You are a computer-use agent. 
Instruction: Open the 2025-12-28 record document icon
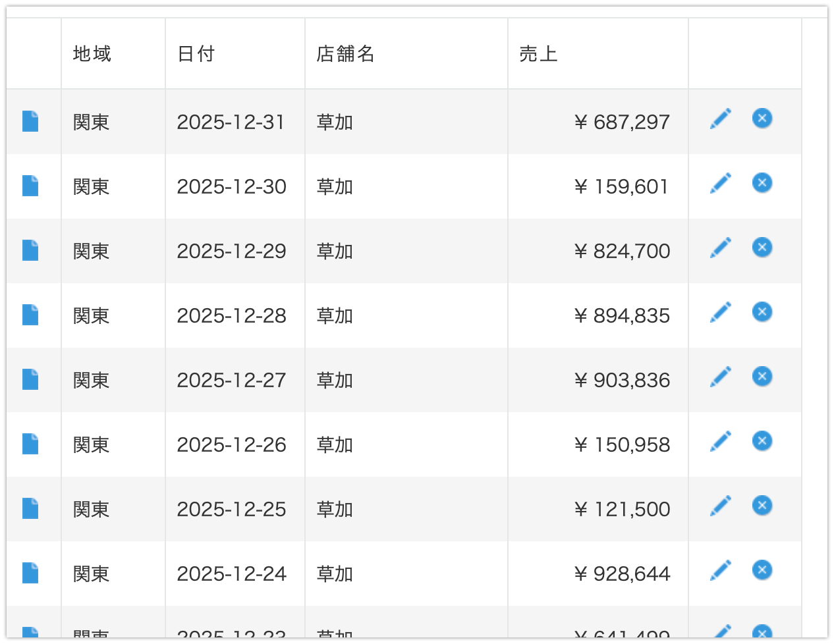(x=30, y=315)
